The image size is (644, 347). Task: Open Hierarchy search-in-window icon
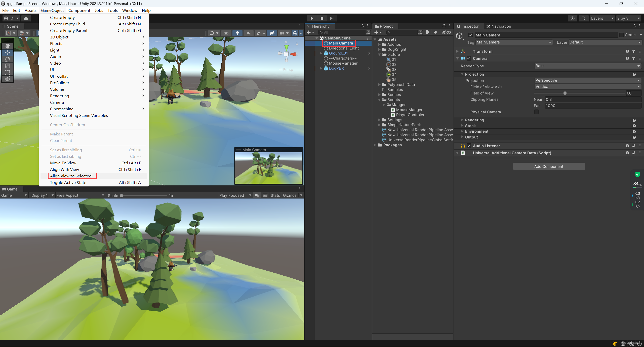[x=368, y=32]
